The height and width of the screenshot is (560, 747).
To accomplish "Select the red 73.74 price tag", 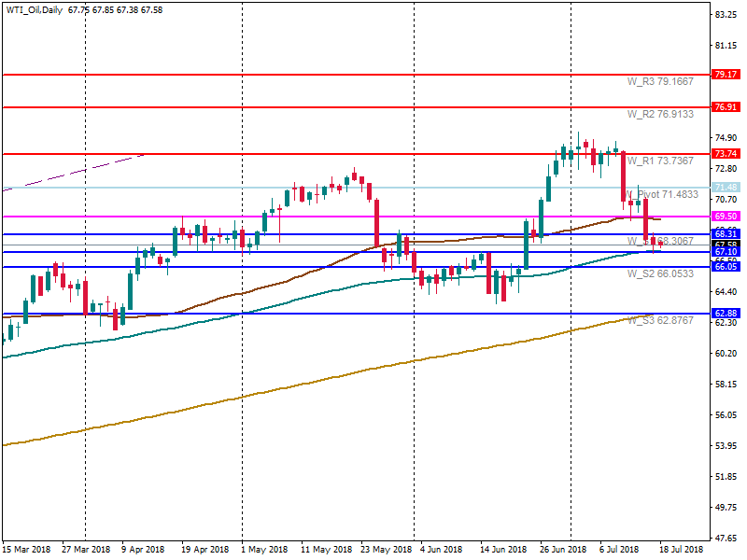I will (726, 153).
